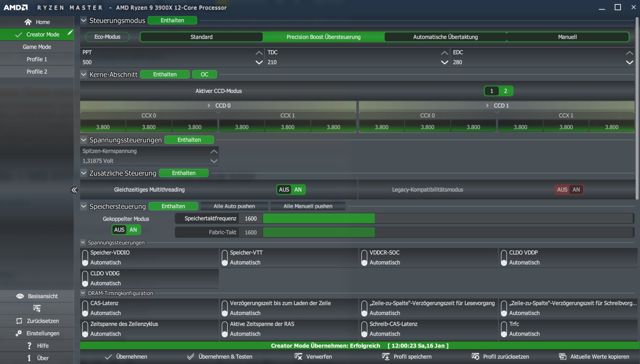
Task: Click the Speichertaktfrequenz 1600 value field
Action: (x=251, y=218)
